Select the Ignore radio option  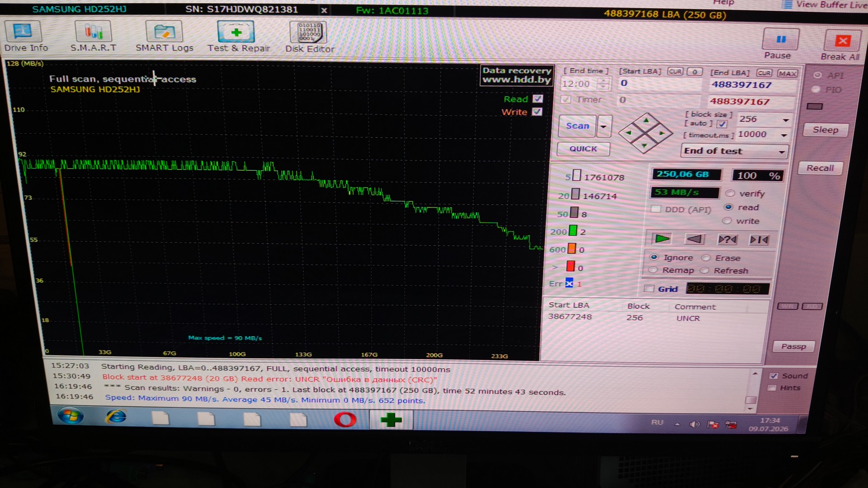tap(654, 257)
